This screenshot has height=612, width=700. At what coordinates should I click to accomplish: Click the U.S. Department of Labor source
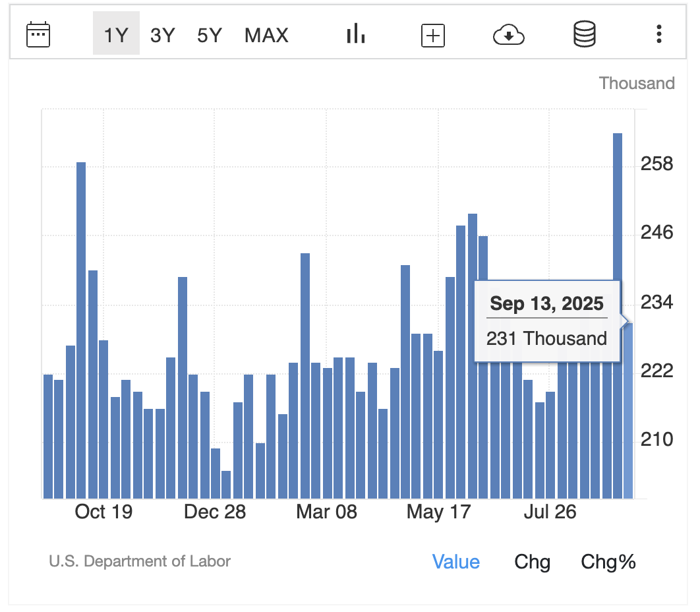click(140, 561)
